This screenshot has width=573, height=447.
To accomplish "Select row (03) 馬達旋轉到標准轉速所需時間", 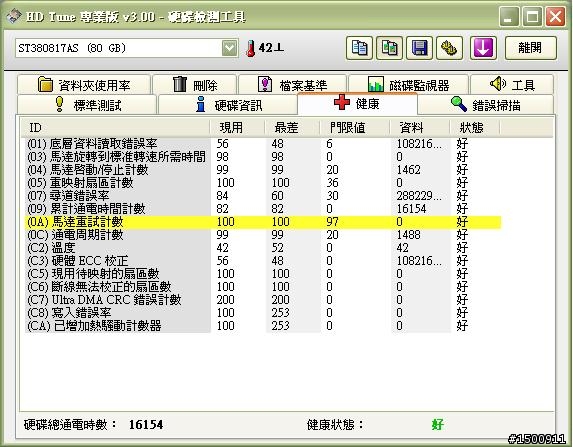I will [263, 157].
